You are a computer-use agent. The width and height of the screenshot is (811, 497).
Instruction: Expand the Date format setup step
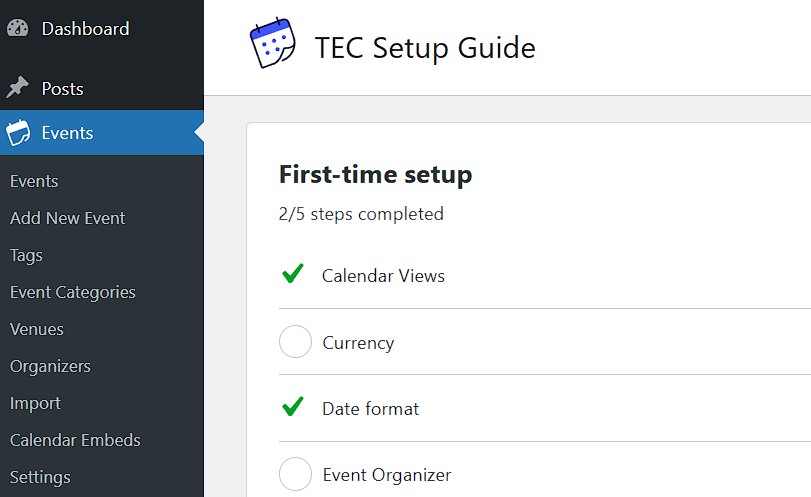pyautogui.click(x=370, y=409)
